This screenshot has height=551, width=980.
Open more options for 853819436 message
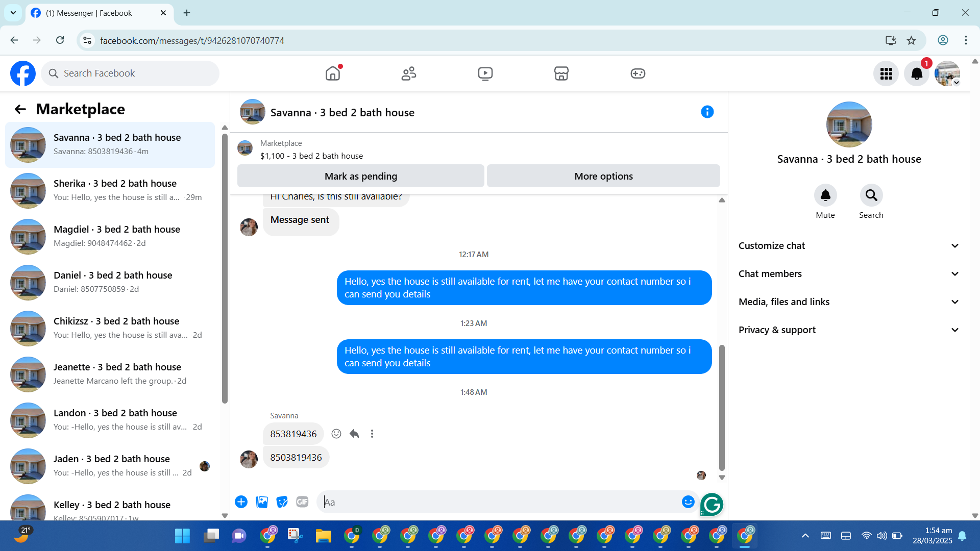pyautogui.click(x=372, y=434)
